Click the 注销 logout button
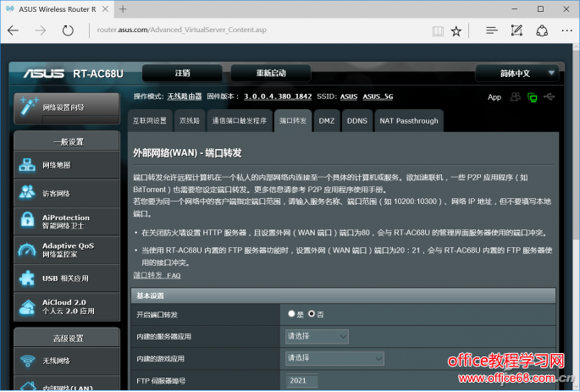580x392 pixels. point(182,73)
